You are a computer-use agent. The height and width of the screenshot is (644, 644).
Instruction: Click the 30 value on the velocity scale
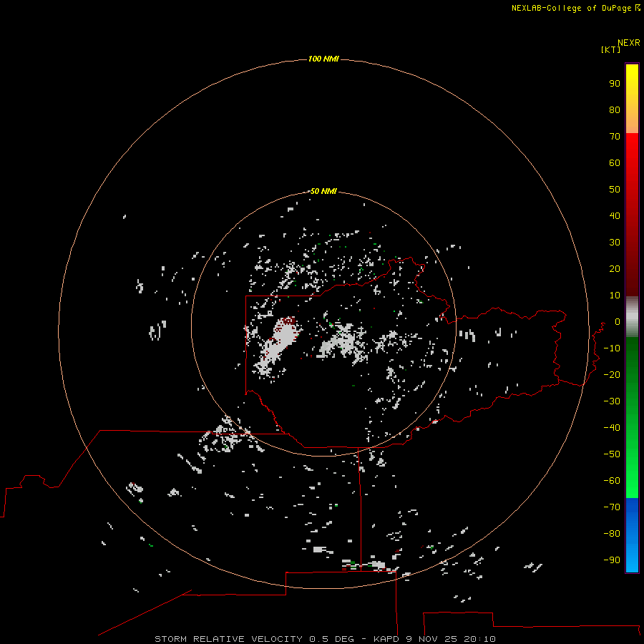click(x=615, y=243)
